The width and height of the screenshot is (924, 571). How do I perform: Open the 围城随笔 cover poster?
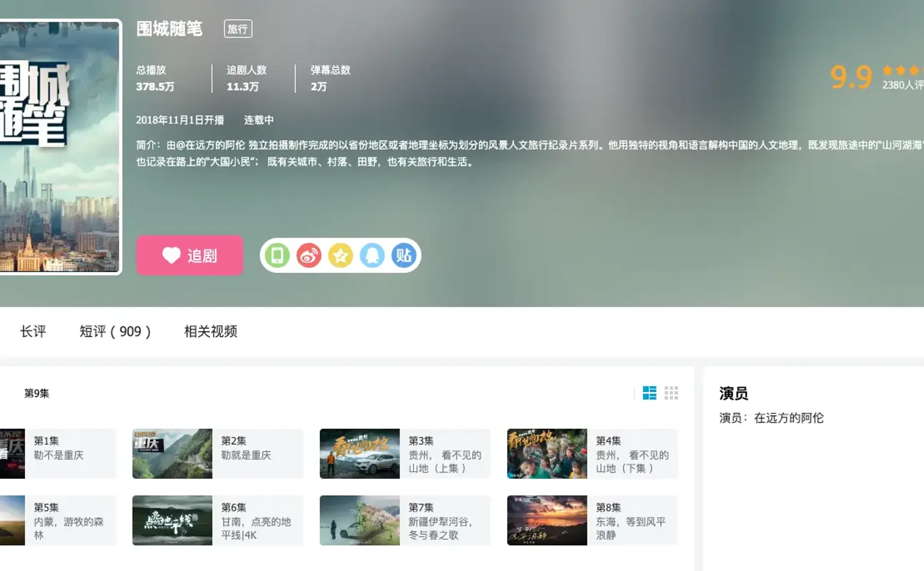point(60,147)
